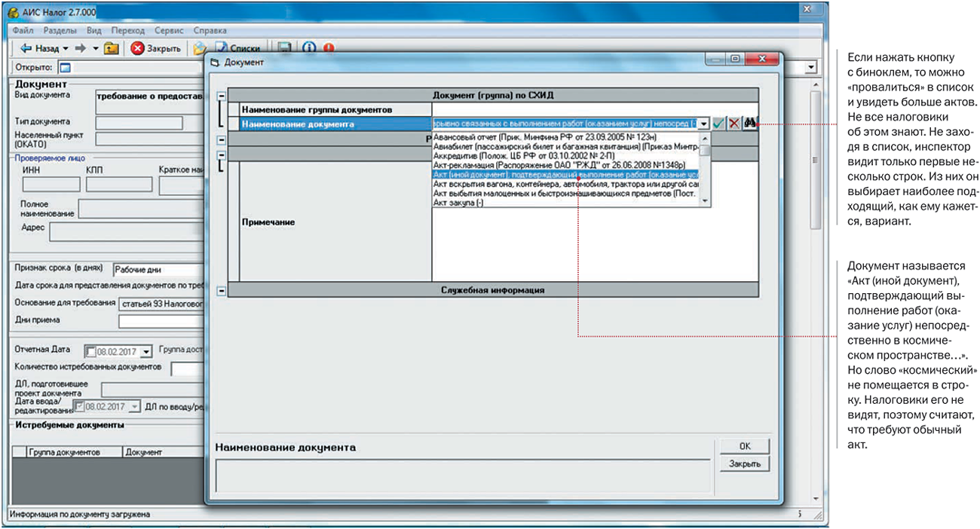980x529 pixels.
Task: Collapse the Служебная информация section
Action: tap(222, 290)
